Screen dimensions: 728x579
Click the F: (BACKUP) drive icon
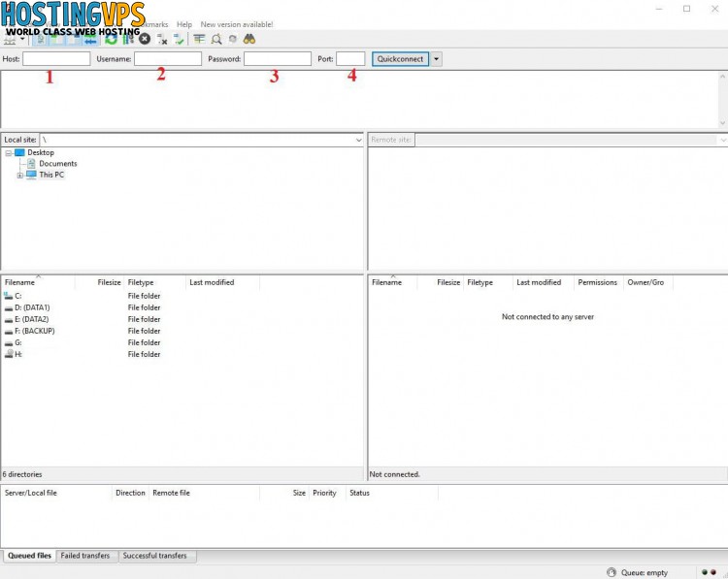point(9,331)
